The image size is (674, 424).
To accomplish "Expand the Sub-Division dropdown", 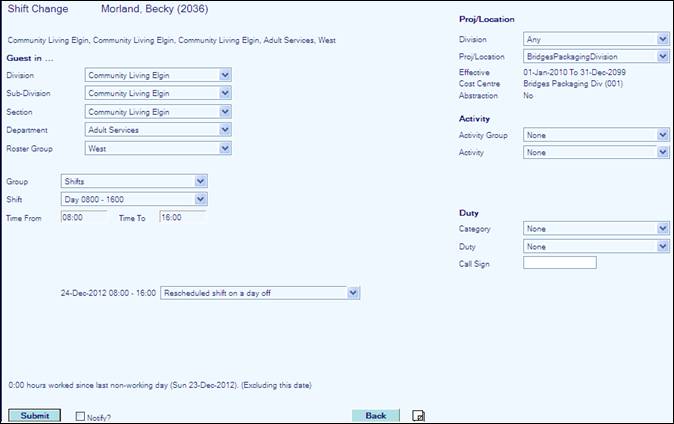I will 158,93.
